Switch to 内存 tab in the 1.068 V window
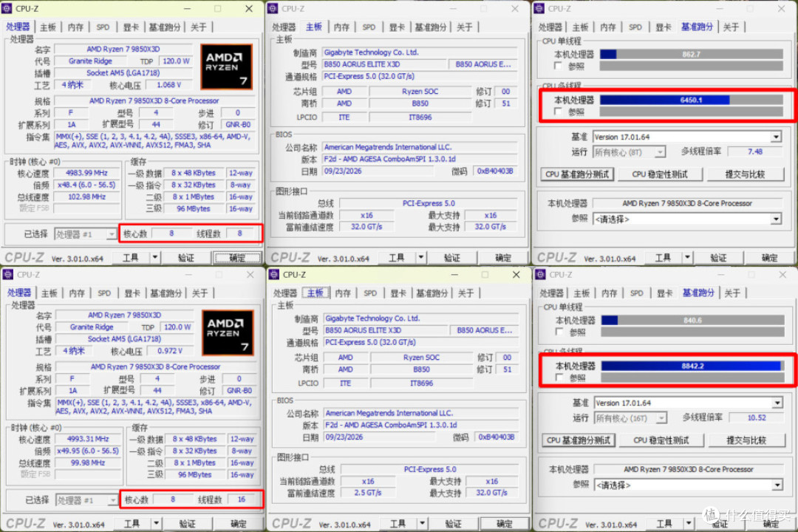This screenshot has height=532, width=798. pyautogui.click(x=75, y=27)
